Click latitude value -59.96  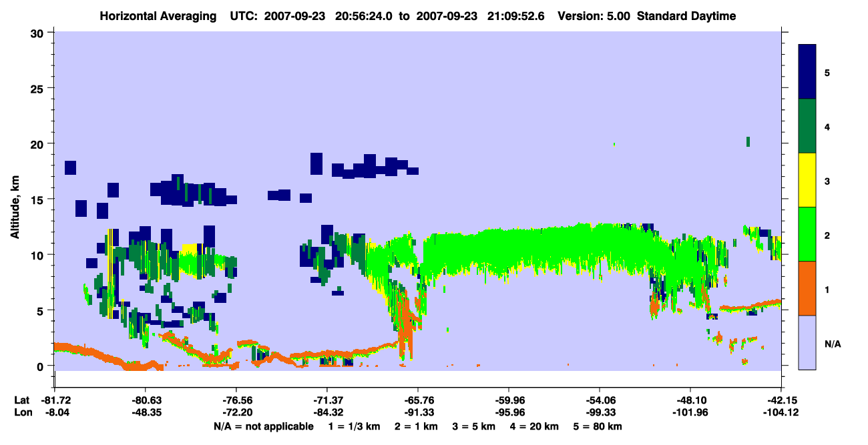[x=509, y=400]
